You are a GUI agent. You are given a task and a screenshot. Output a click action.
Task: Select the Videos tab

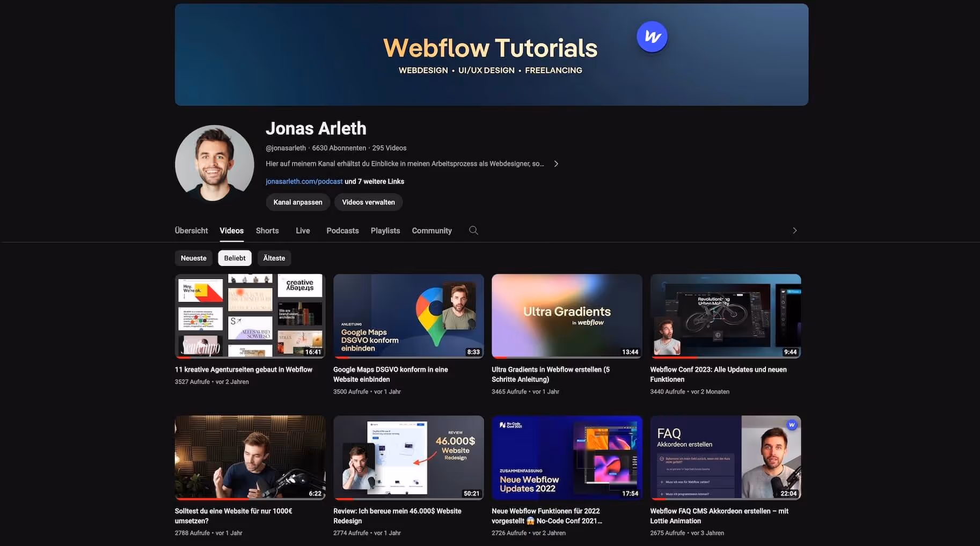pos(231,231)
